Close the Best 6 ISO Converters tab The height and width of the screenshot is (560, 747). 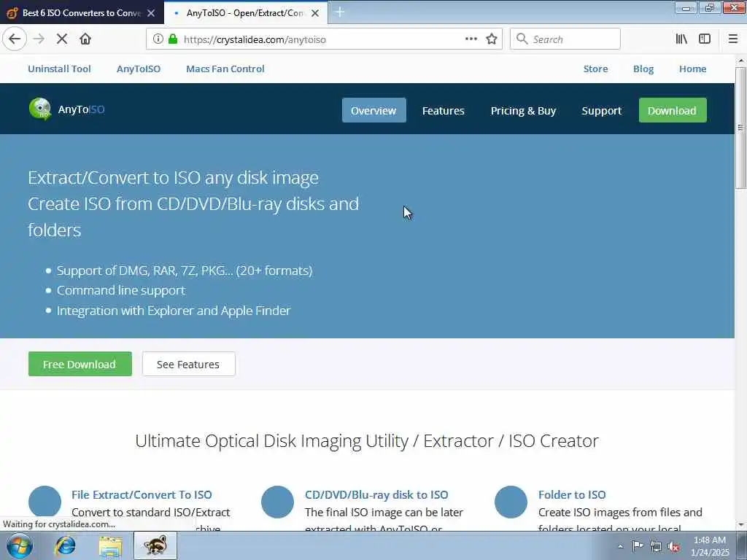151,13
